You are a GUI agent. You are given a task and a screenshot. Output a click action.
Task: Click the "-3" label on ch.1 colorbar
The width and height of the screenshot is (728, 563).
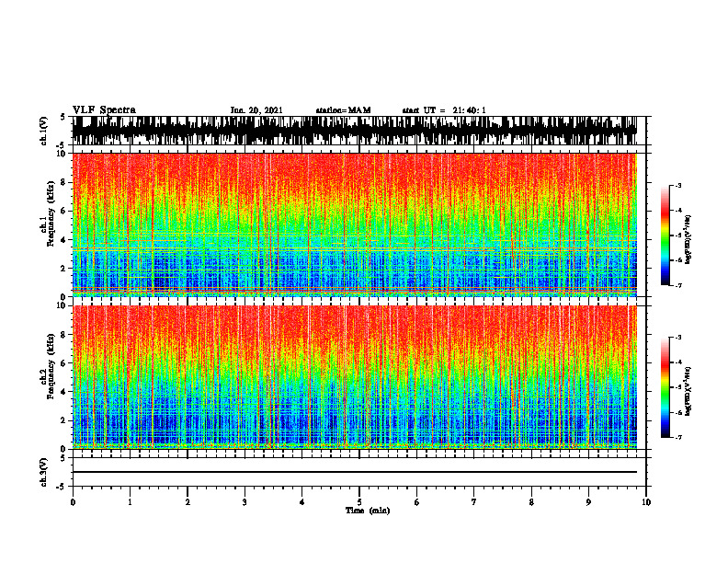[x=678, y=186]
